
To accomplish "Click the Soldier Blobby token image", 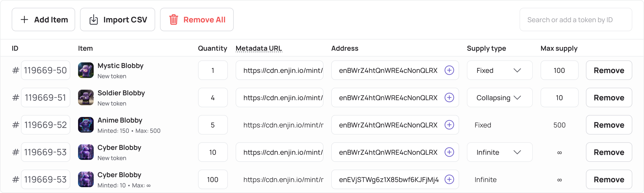I will point(86,97).
